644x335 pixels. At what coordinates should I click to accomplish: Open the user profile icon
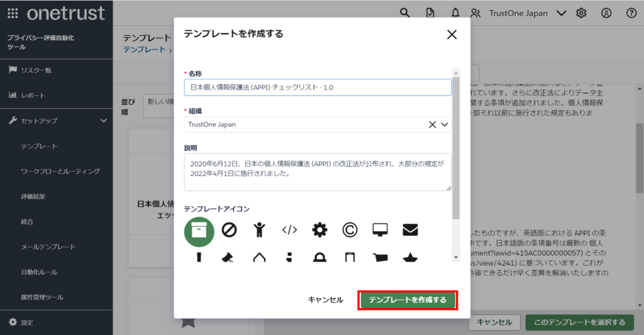click(x=606, y=13)
